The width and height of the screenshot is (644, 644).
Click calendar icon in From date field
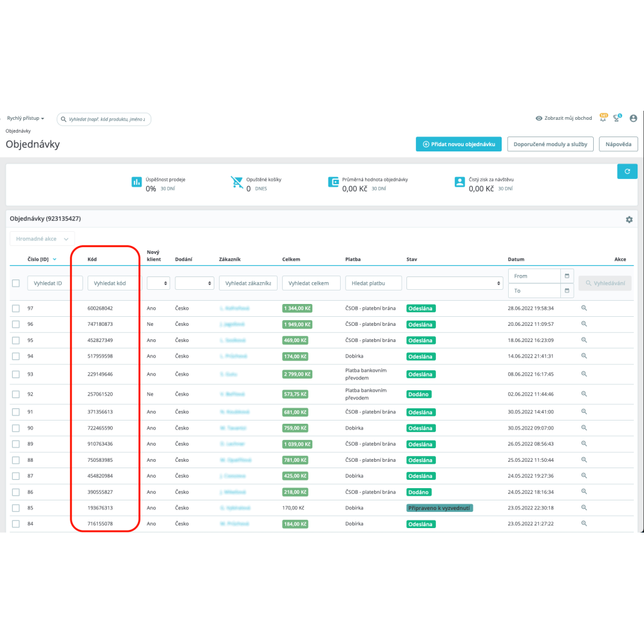point(567,276)
